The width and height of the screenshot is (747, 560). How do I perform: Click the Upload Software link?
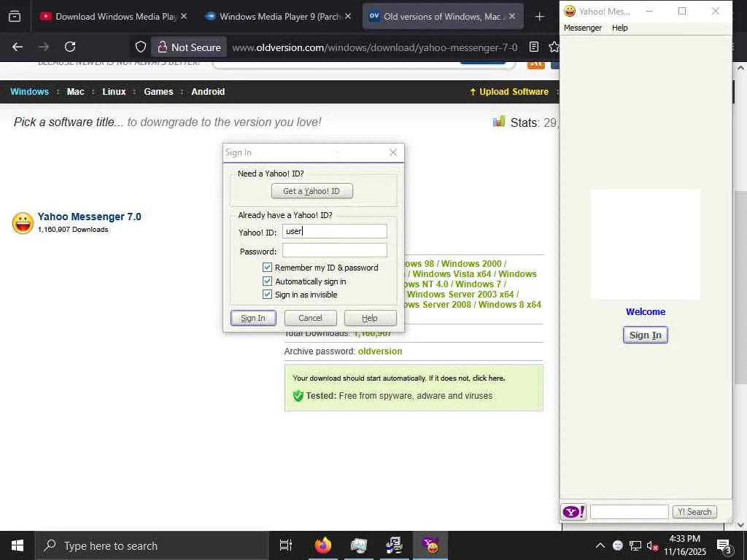tap(508, 91)
